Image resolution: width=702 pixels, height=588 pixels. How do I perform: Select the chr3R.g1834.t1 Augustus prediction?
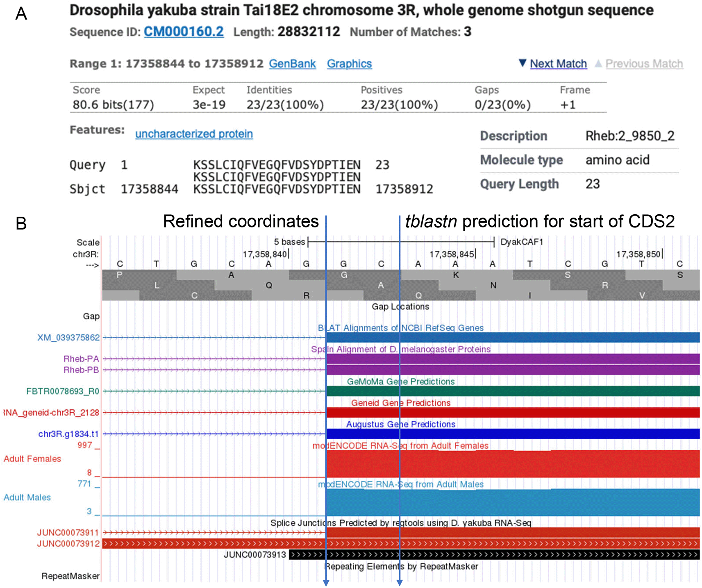[x=69, y=434]
